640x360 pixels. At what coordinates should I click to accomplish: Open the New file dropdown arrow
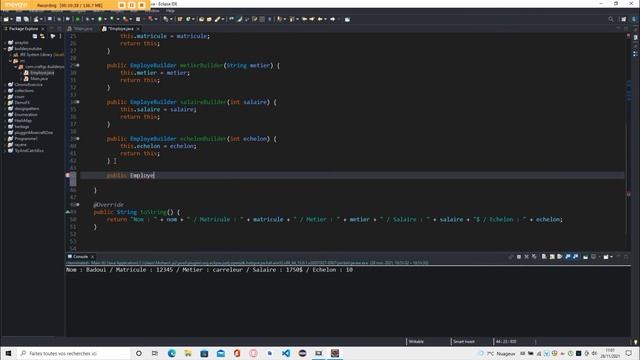point(11,19)
